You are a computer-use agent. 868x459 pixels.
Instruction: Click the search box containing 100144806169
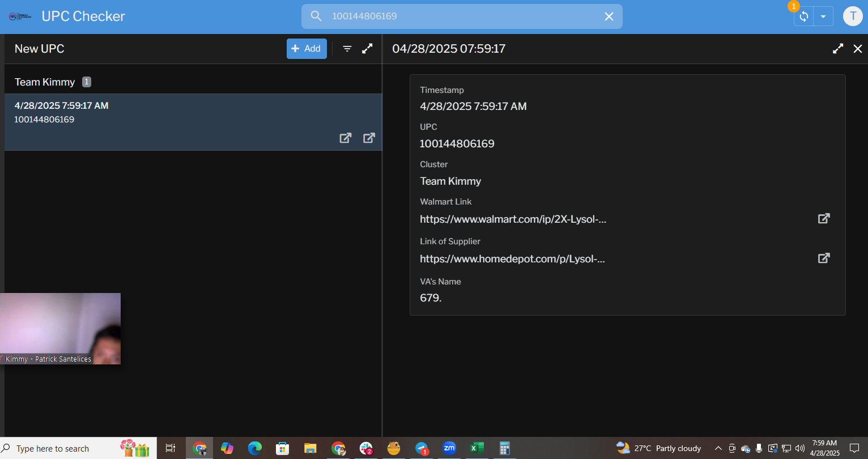[x=462, y=16]
